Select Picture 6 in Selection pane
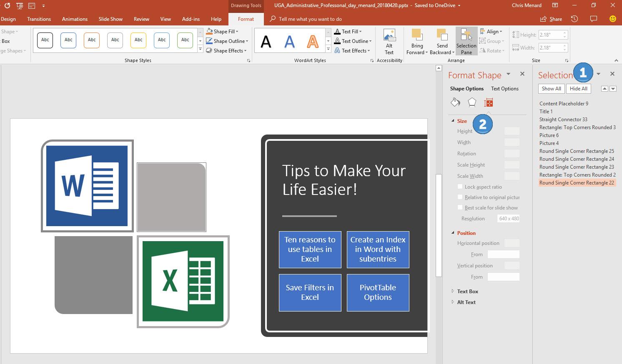This screenshot has width=622, height=364. pos(549,135)
